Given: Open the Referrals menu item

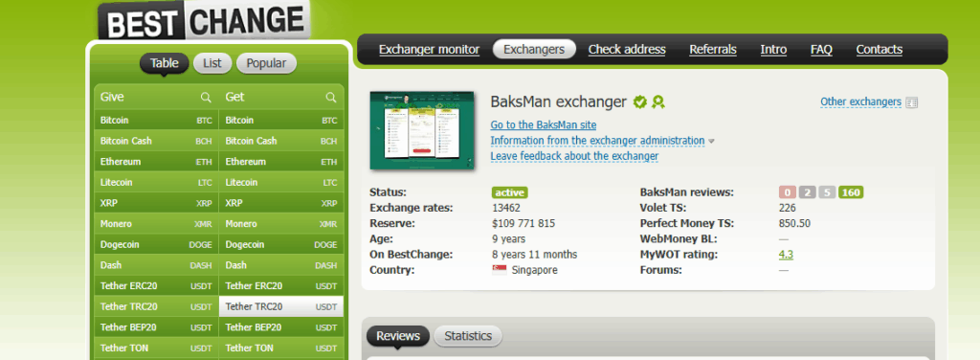Looking at the screenshot, I should pyautogui.click(x=712, y=50).
